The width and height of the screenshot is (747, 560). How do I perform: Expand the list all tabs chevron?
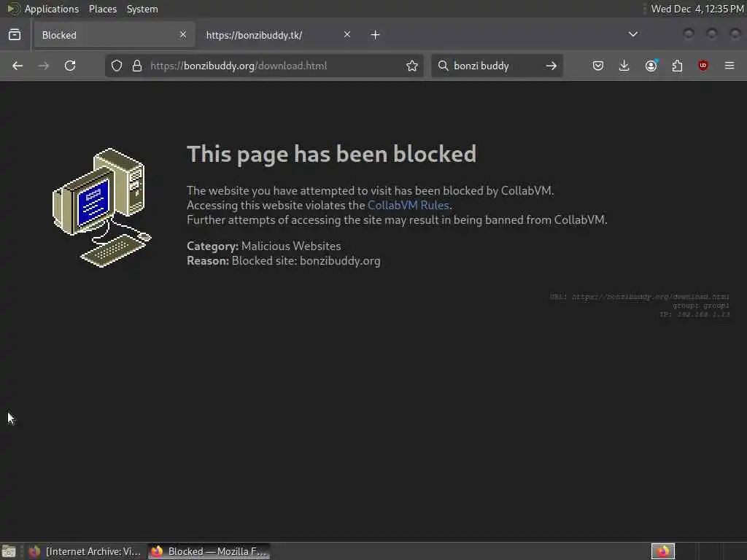(x=633, y=34)
